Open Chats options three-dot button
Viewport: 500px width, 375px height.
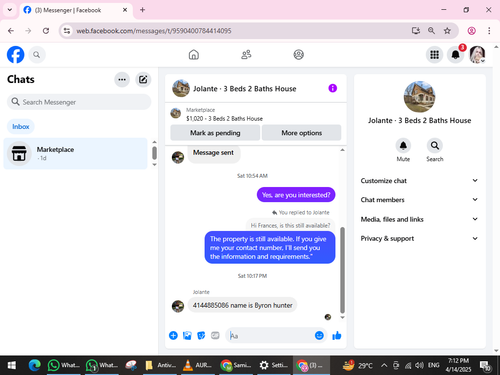[122, 80]
